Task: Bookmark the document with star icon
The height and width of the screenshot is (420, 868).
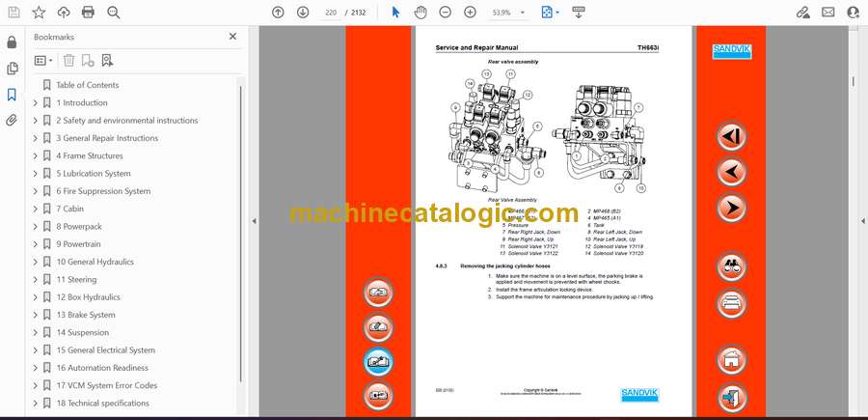Action: tap(39, 13)
